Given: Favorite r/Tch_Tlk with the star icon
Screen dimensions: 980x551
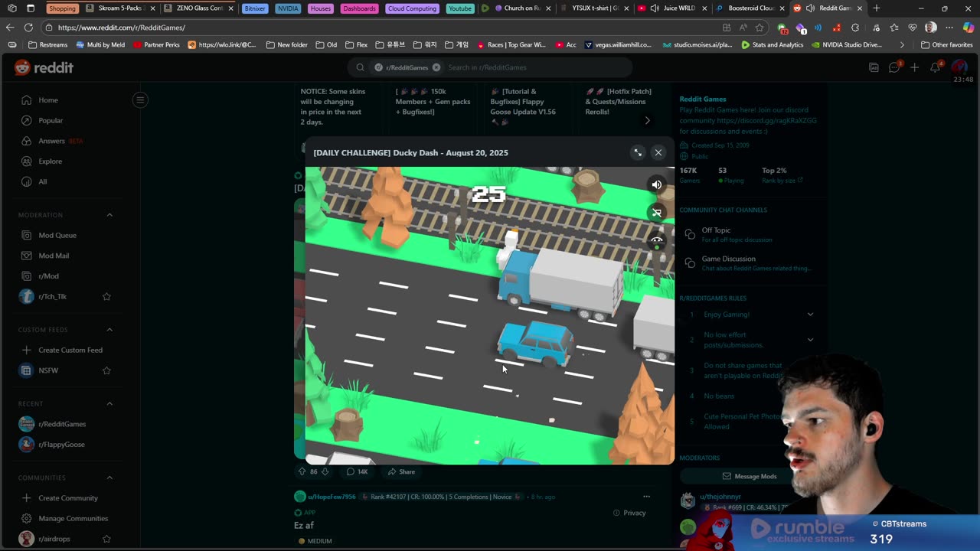Looking at the screenshot, I should pyautogui.click(x=106, y=296).
